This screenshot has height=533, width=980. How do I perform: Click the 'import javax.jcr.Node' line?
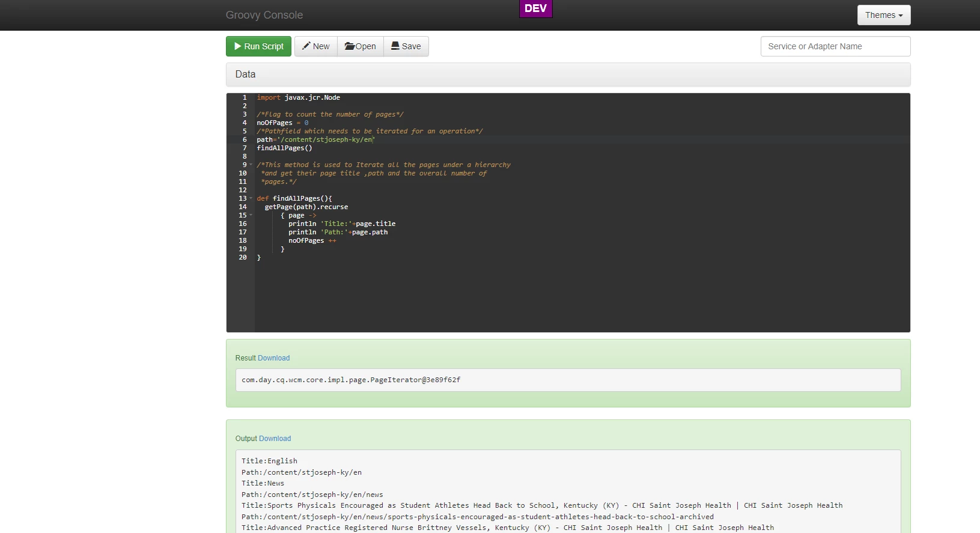tap(299, 97)
